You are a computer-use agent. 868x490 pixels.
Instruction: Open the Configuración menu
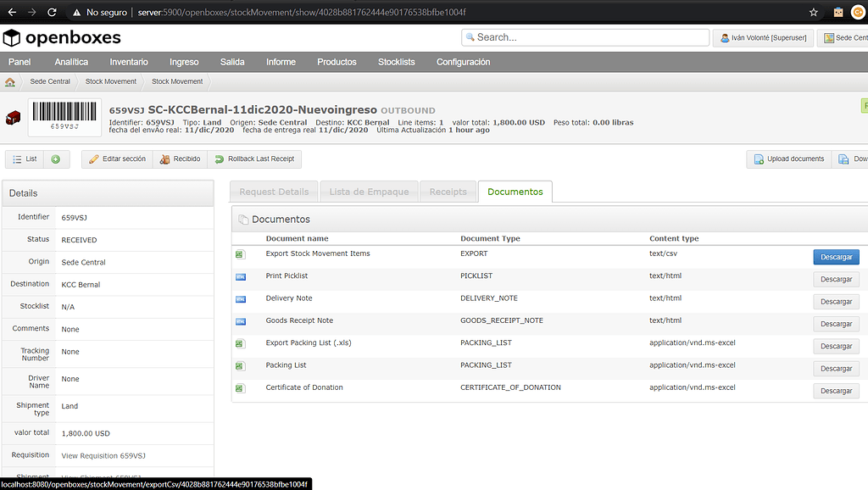pyautogui.click(x=463, y=62)
